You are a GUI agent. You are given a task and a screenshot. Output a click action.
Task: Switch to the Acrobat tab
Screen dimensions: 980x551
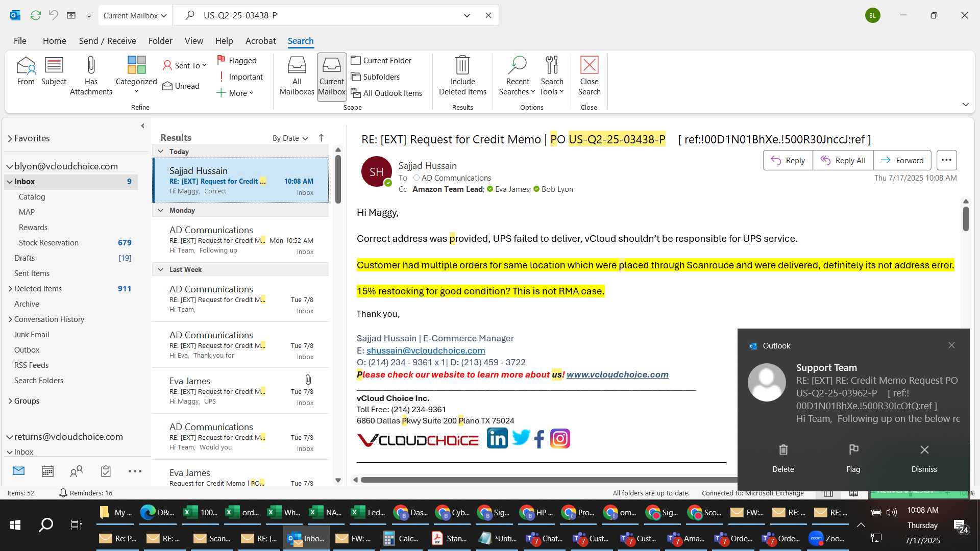click(260, 41)
